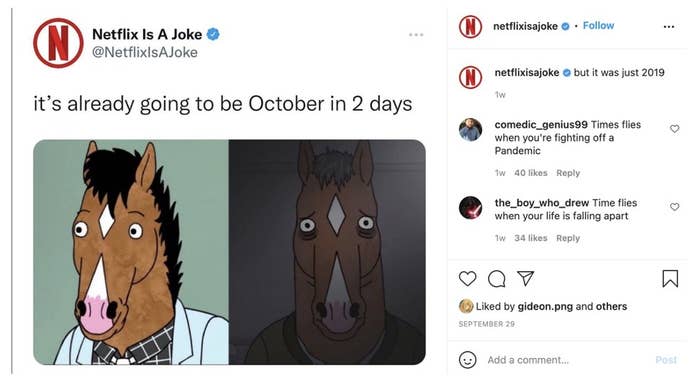
Task: Share post using paper plane icon
Action: [x=525, y=279]
